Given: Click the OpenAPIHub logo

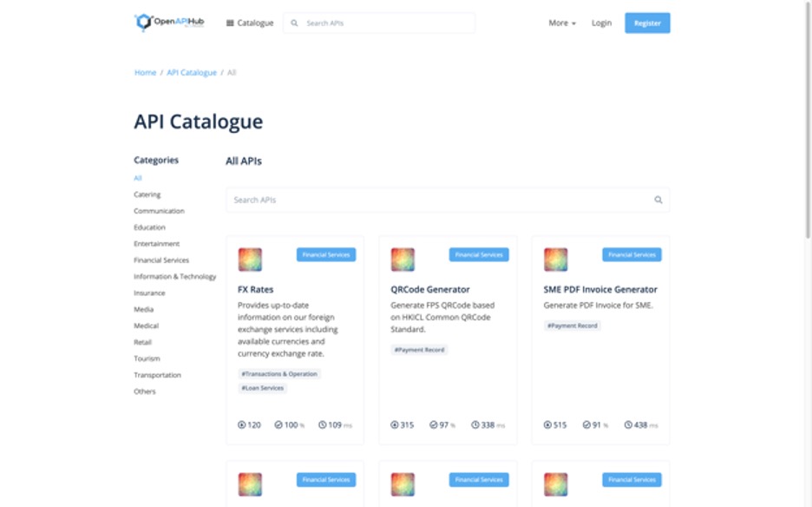Looking at the screenshot, I should point(168,23).
